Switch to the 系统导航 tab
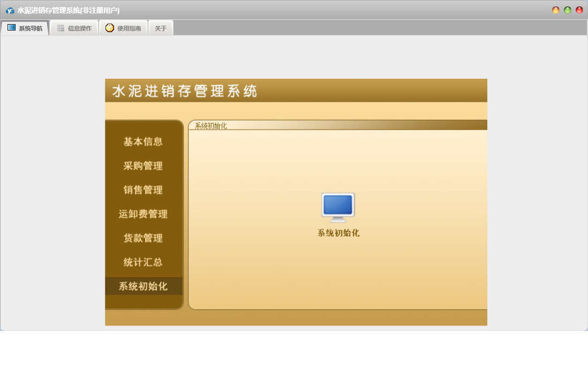The image size is (588, 385). click(x=25, y=28)
